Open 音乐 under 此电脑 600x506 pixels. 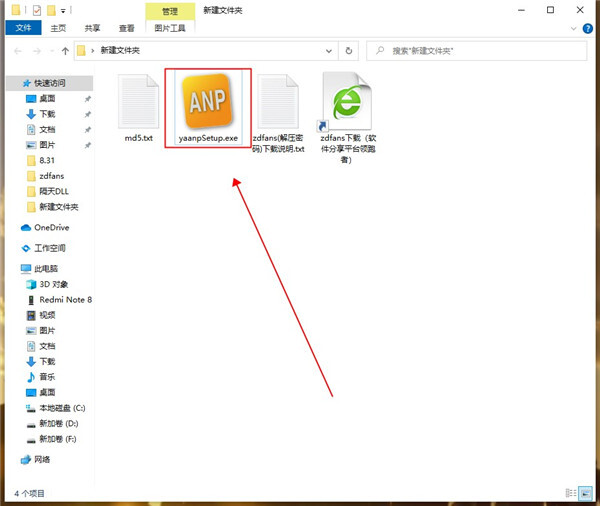tap(47, 377)
